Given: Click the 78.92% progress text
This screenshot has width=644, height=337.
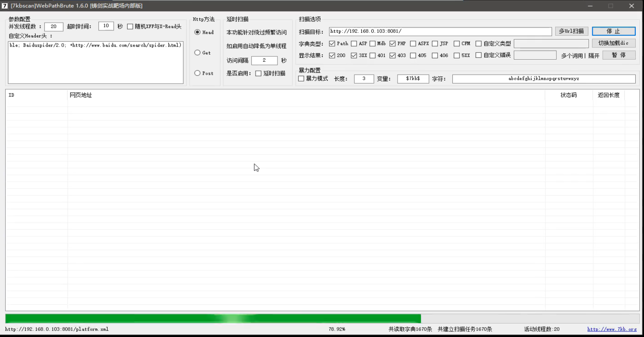Looking at the screenshot, I should [x=337, y=329].
